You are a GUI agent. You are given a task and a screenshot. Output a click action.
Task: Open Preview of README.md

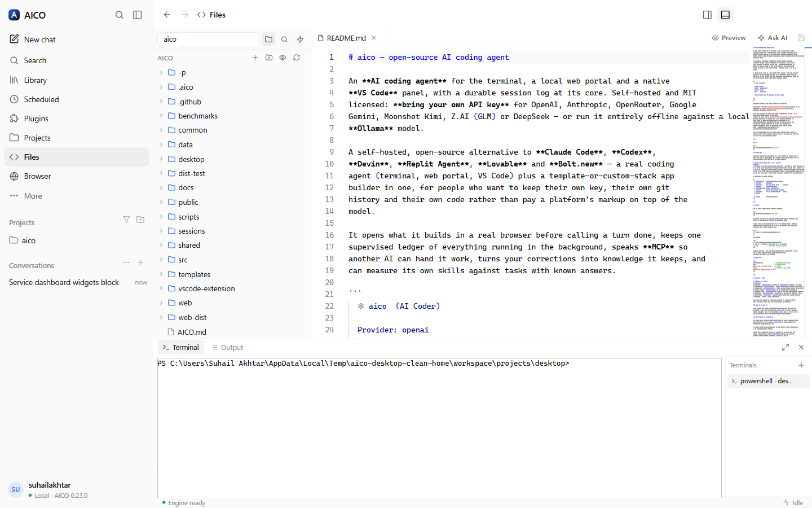(x=729, y=38)
